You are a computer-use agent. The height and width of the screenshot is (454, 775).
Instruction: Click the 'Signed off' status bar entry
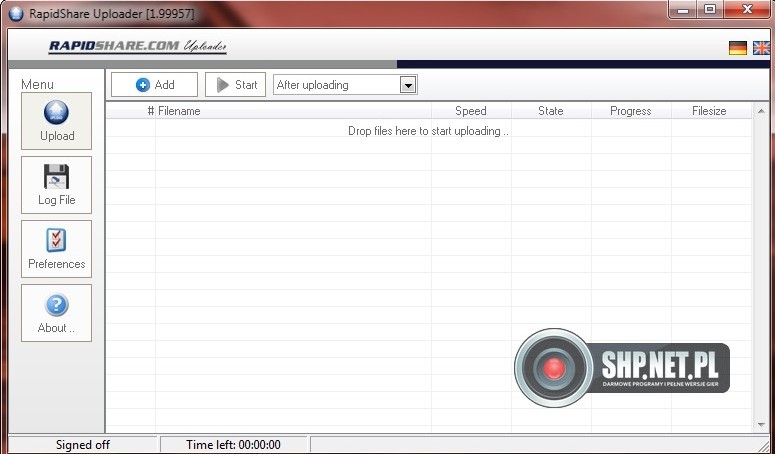[x=83, y=445]
